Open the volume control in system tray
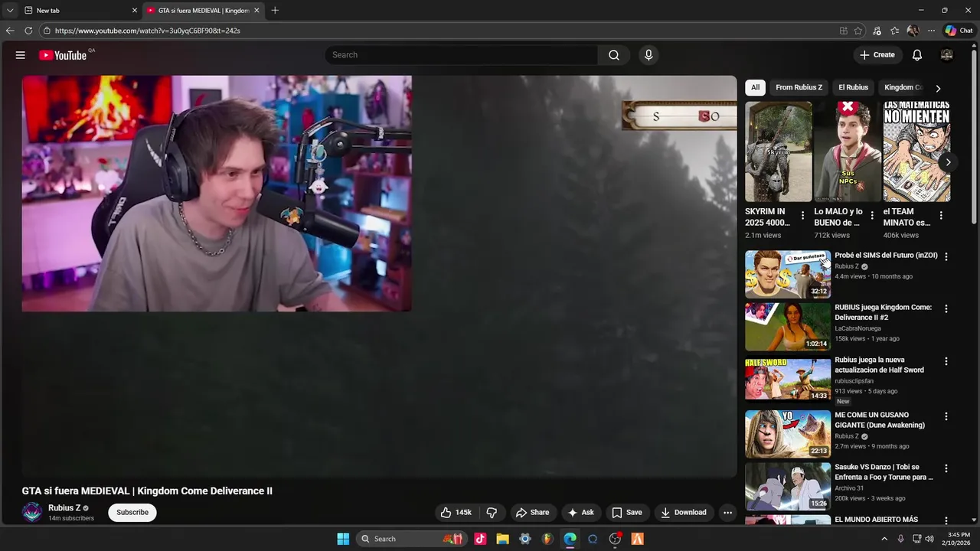 [929, 539]
